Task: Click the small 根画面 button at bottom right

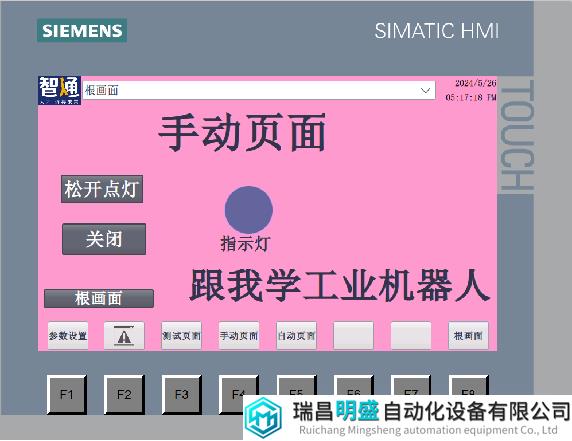Action: pyautogui.click(x=468, y=336)
